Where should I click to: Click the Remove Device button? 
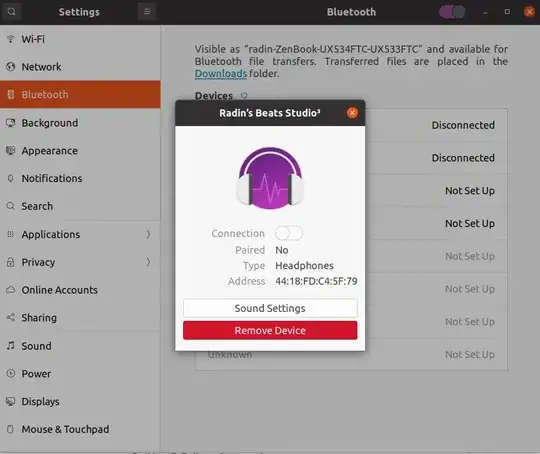pos(270,330)
